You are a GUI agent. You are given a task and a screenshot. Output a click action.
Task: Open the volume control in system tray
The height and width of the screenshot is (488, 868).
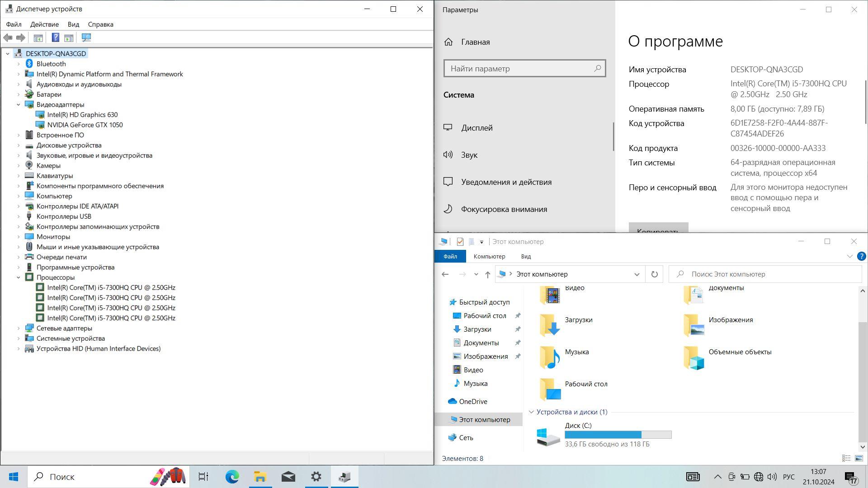[772, 477]
